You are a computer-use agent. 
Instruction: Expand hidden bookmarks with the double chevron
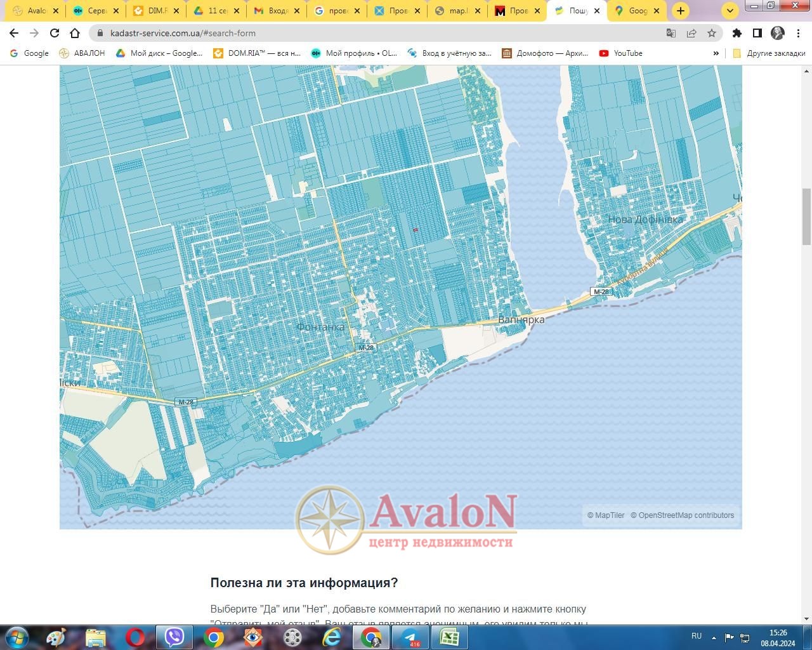click(716, 53)
